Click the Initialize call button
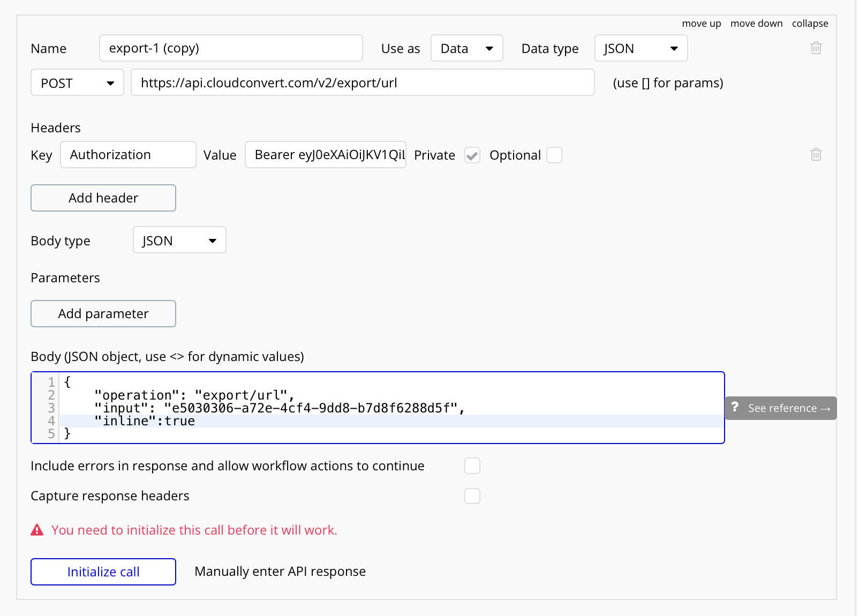The height and width of the screenshot is (616, 859). point(103,572)
